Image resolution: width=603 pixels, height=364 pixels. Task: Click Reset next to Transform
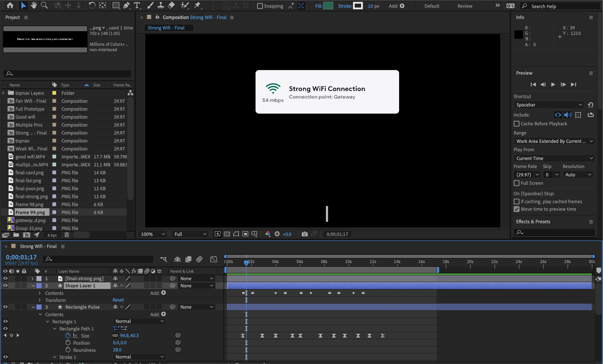point(118,300)
